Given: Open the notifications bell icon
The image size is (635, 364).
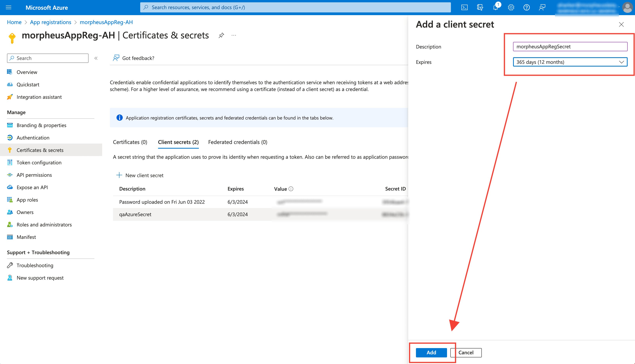Looking at the screenshot, I should 495,8.
